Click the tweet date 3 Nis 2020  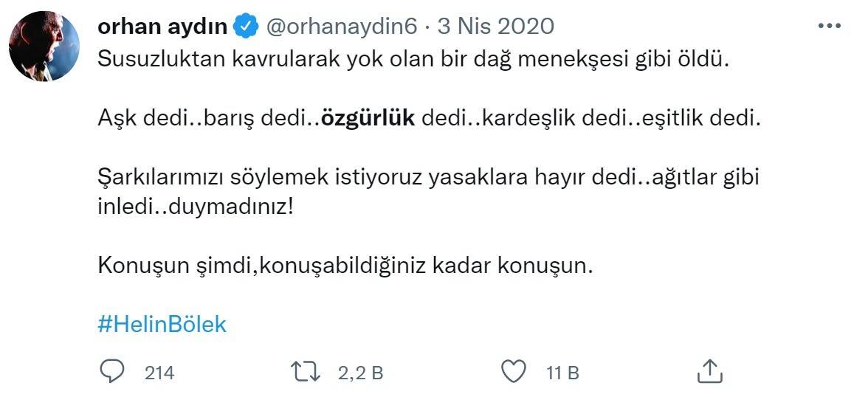495,27
